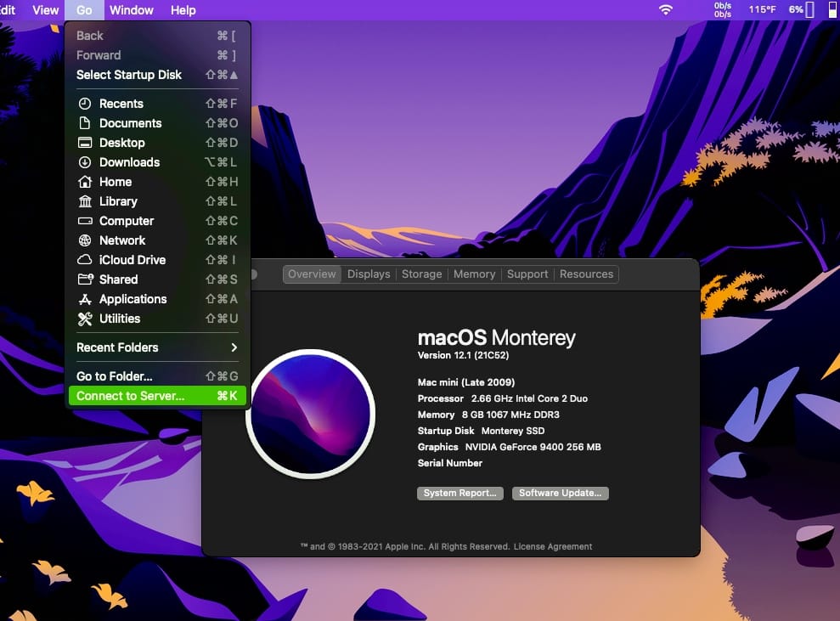Click the Mac mini (Late 2009) text

(466, 382)
